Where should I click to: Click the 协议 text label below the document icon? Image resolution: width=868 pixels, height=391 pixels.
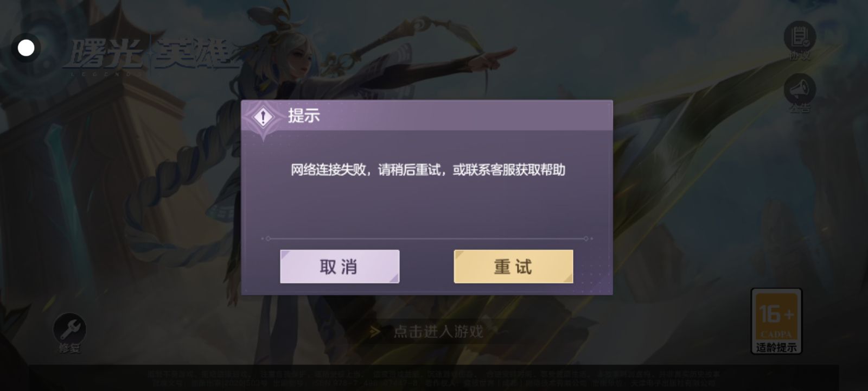tap(800, 55)
